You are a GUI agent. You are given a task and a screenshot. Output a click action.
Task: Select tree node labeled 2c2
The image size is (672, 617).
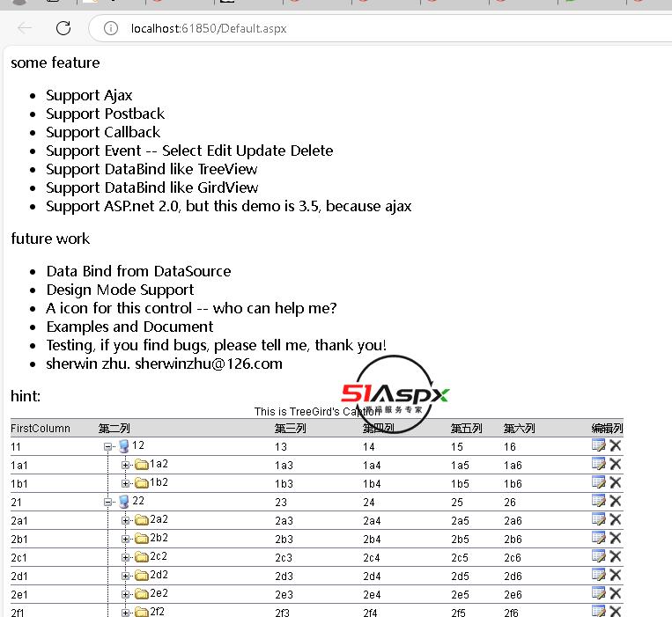click(x=159, y=556)
